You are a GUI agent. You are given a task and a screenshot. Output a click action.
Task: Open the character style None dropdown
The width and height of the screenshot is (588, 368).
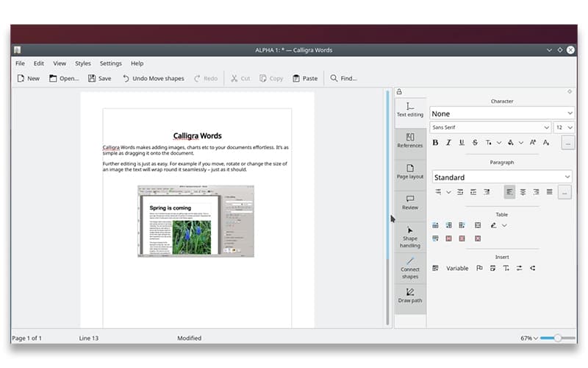pyautogui.click(x=502, y=113)
